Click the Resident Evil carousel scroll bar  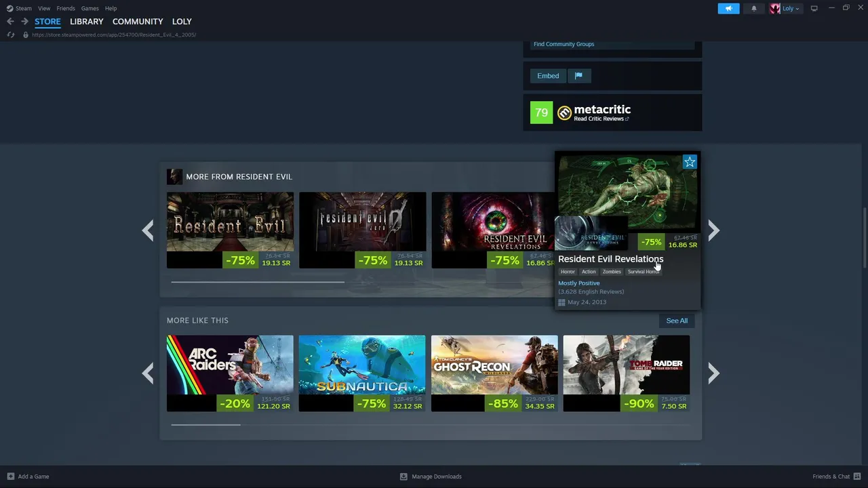pos(258,282)
